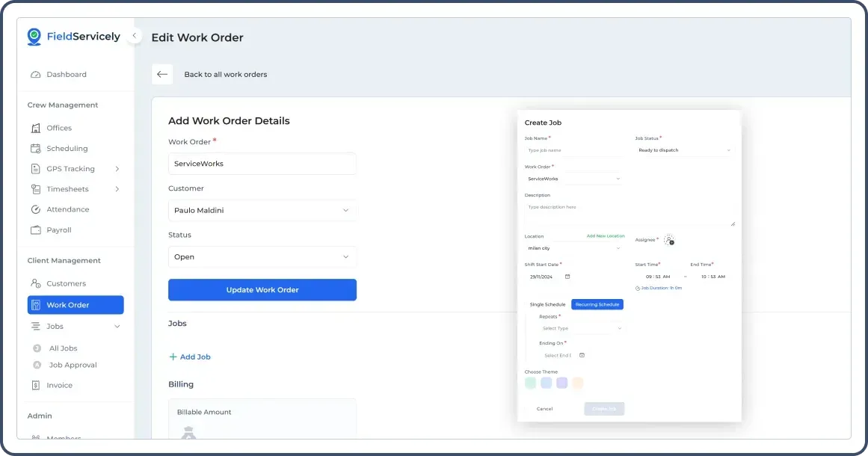Click the Add New Location link
Image resolution: width=868 pixels, height=456 pixels.
pyautogui.click(x=606, y=236)
